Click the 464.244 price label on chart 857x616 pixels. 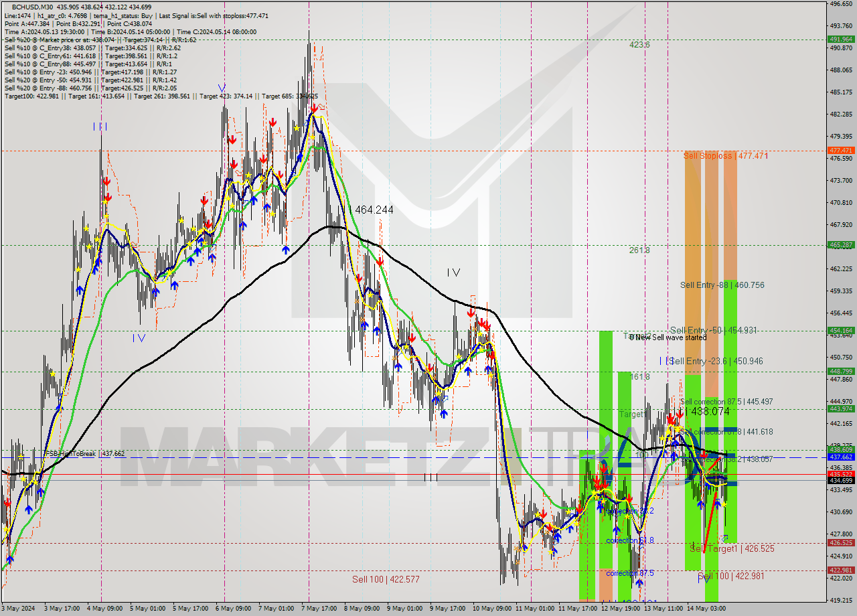coord(374,210)
